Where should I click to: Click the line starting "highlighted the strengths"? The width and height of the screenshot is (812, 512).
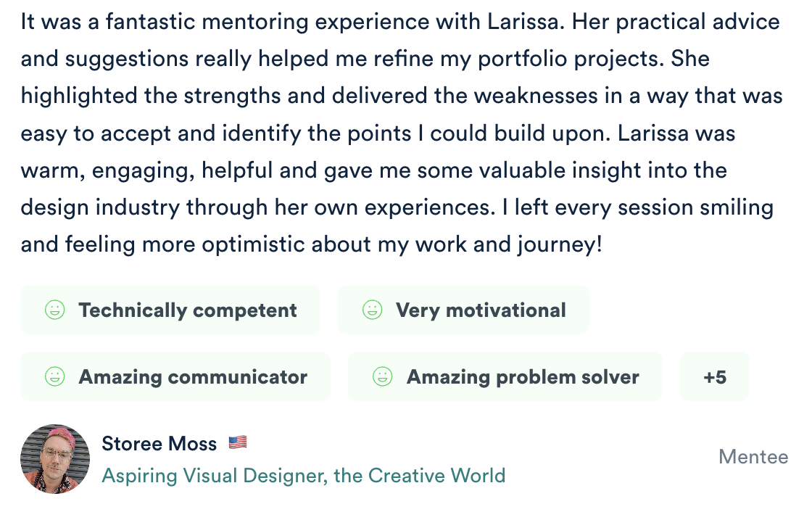(x=402, y=96)
